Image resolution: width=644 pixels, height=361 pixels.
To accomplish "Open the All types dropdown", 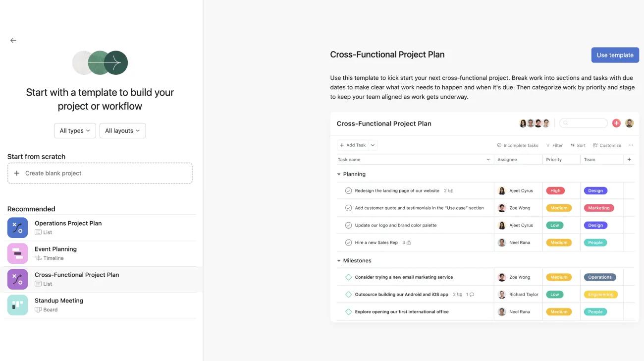I will pos(75,130).
